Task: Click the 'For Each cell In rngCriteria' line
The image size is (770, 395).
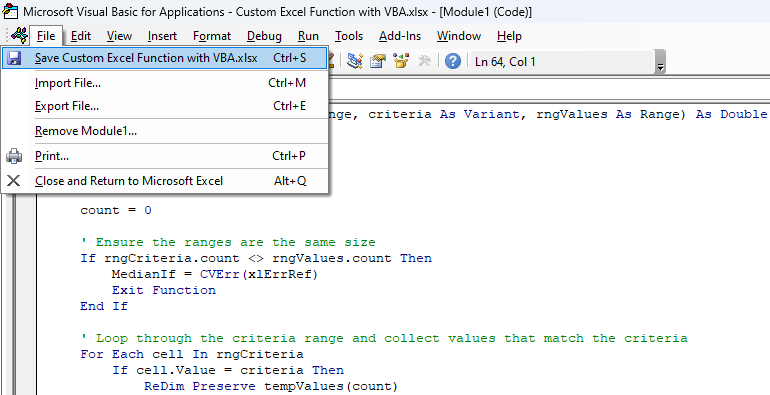Action: click(192, 354)
